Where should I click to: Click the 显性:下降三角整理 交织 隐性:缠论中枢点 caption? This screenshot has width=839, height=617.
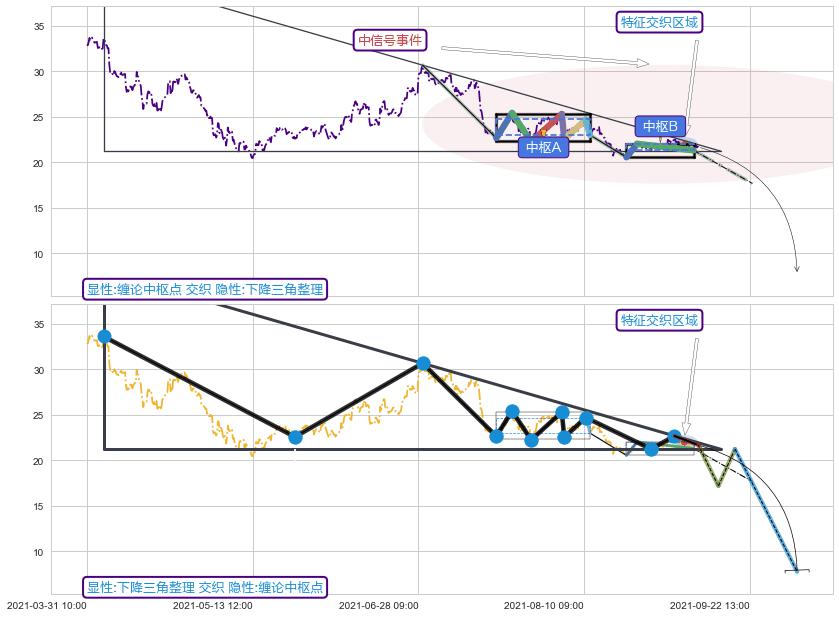coord(205,587)
